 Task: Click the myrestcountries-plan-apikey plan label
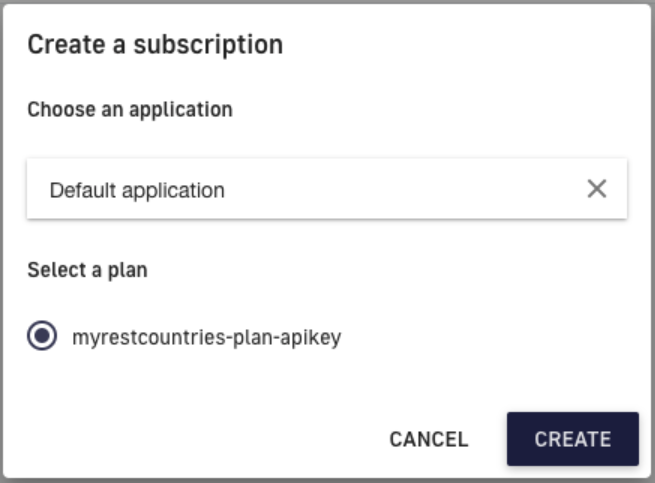pyautogui.click(x=206, y=337)
